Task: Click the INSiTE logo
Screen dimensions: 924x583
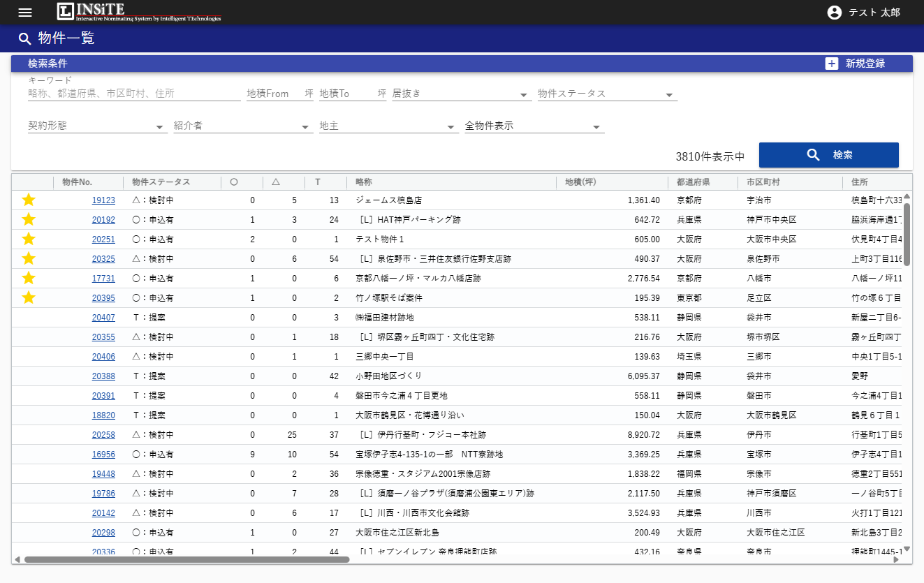Action: click(x=139, y=12)
